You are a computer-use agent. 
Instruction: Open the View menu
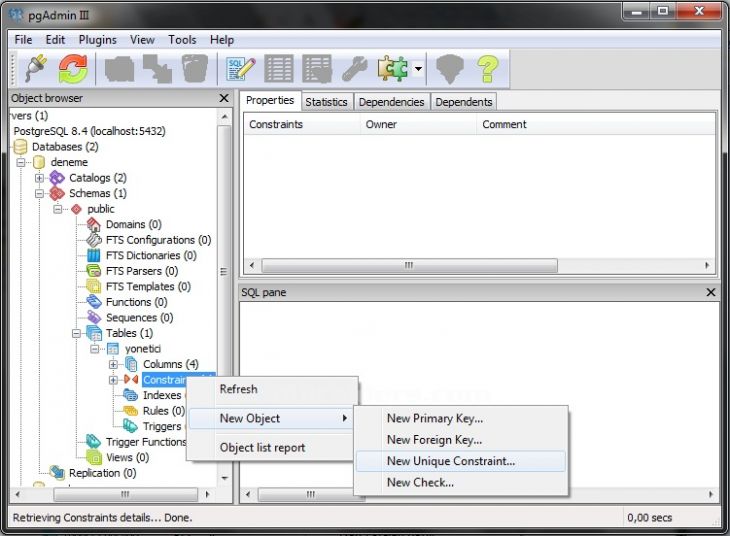point(142,40)
